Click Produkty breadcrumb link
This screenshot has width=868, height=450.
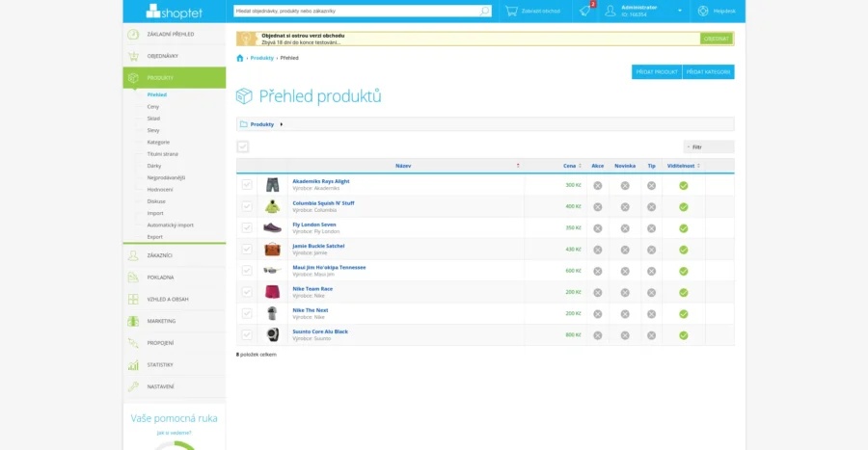pyautogui.click(x=261, y=58)
